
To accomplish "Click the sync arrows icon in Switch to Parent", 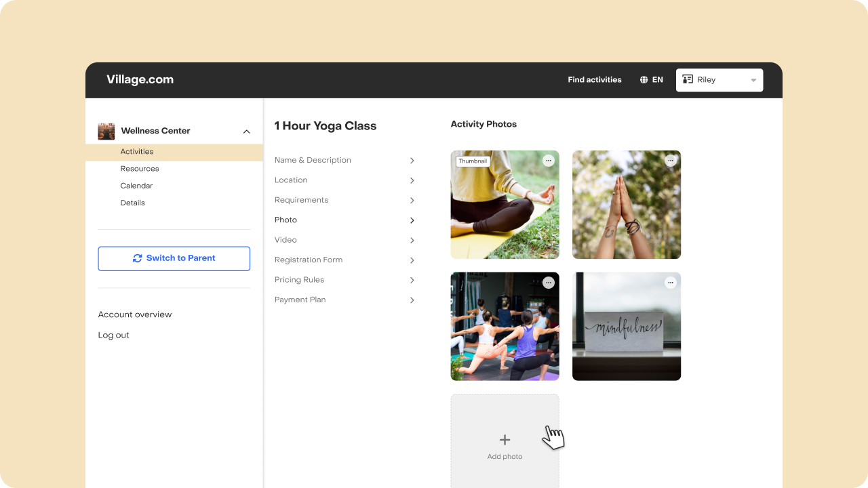I will click(138, 258).
